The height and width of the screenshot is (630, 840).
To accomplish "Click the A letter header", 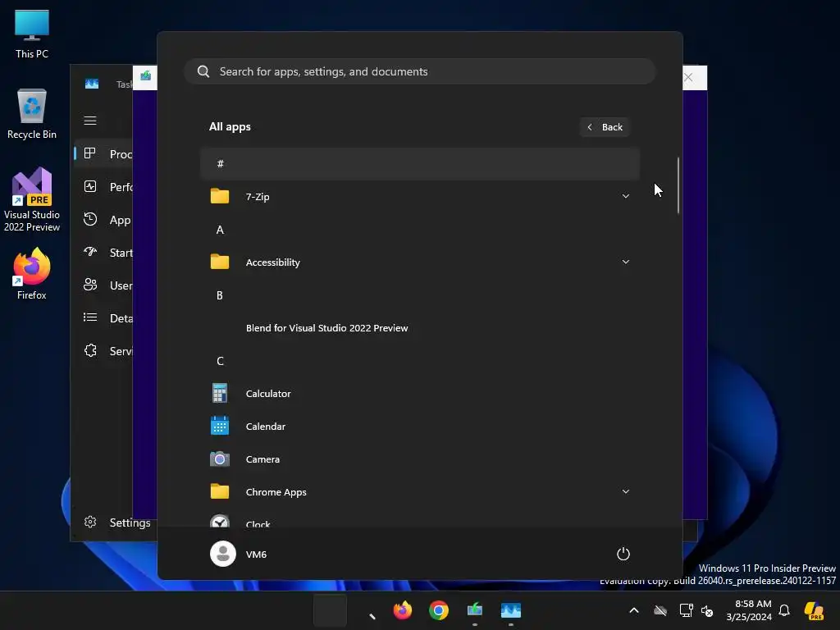I will click(220, 230).
